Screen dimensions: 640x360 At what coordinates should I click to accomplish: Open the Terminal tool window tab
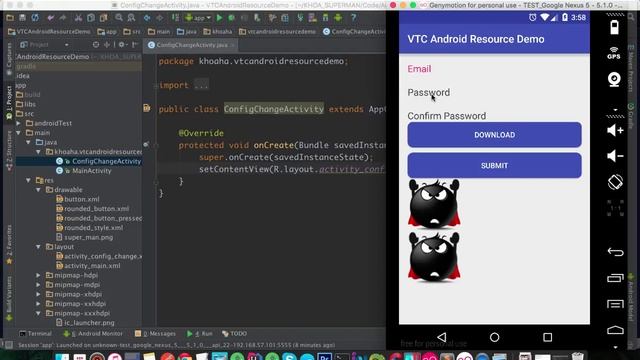[36, 333]
